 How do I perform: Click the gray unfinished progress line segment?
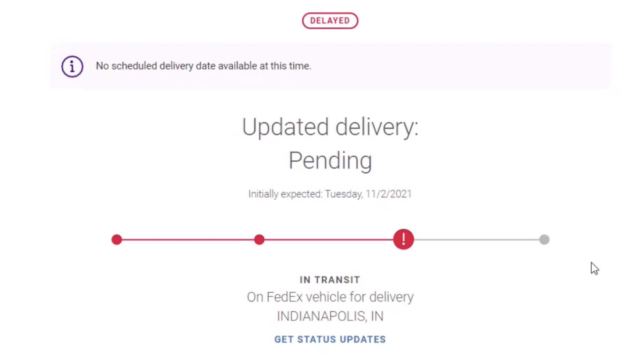[476, 240]
